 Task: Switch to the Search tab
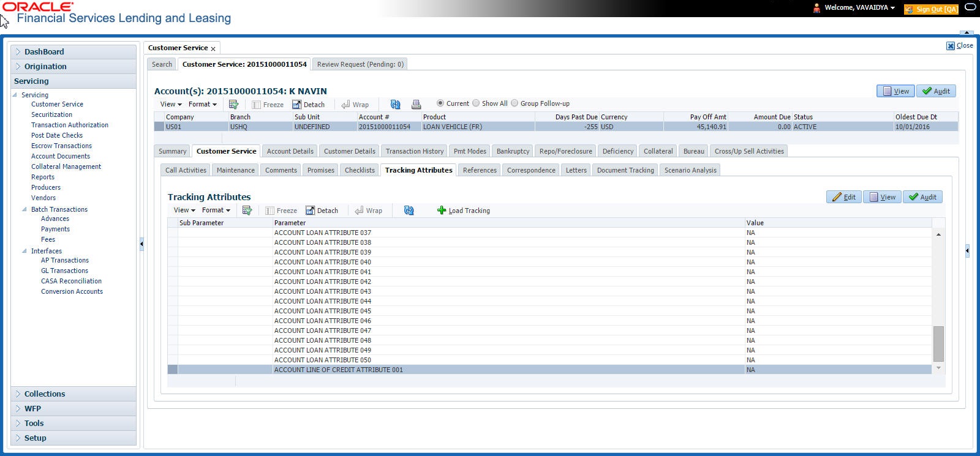point(162,64)
